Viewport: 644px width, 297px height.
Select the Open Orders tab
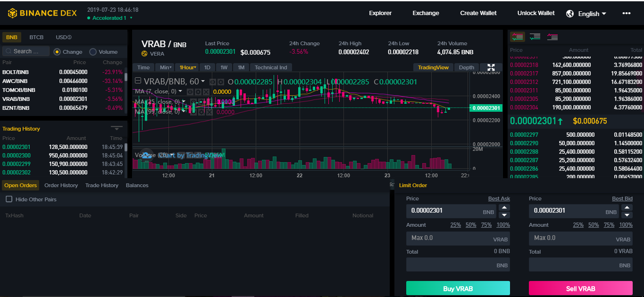click(x=21, y=185)
